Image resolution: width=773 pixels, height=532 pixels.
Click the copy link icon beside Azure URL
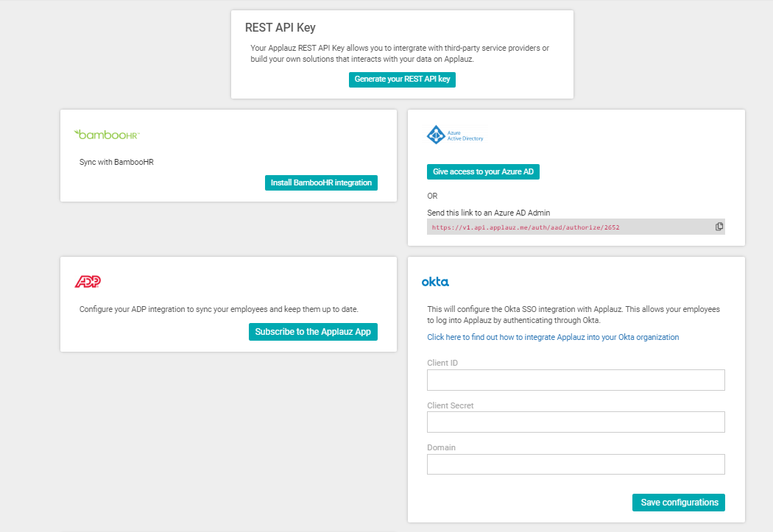(719, 227)
